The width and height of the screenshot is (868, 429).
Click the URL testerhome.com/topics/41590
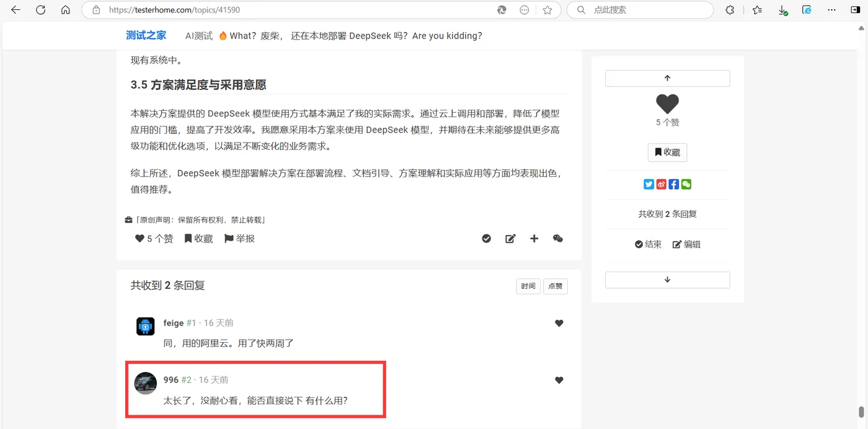(174, 10)
